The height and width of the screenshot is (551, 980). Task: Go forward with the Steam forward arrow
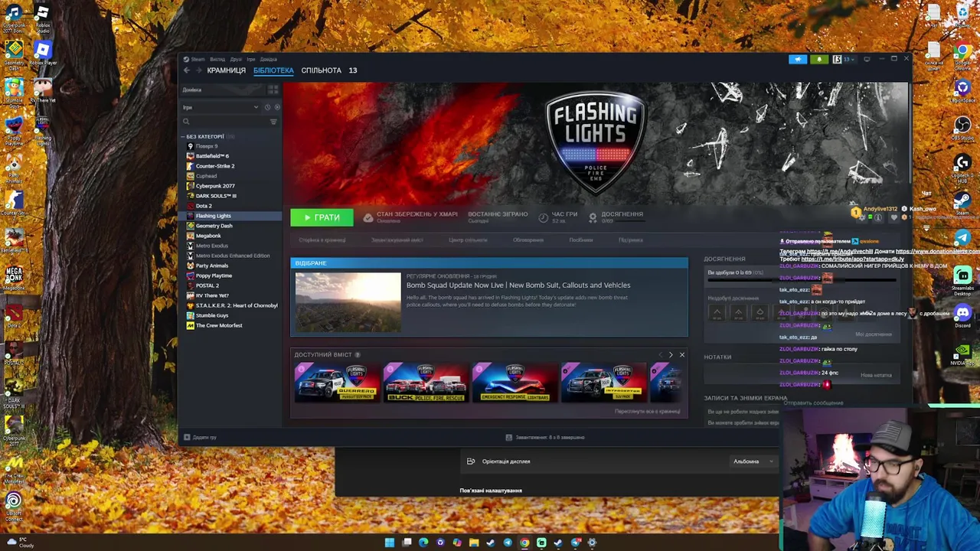pos(199,70)
